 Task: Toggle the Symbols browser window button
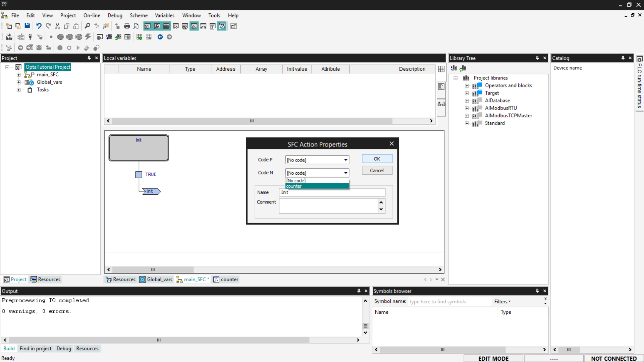[x=222, y=26]
